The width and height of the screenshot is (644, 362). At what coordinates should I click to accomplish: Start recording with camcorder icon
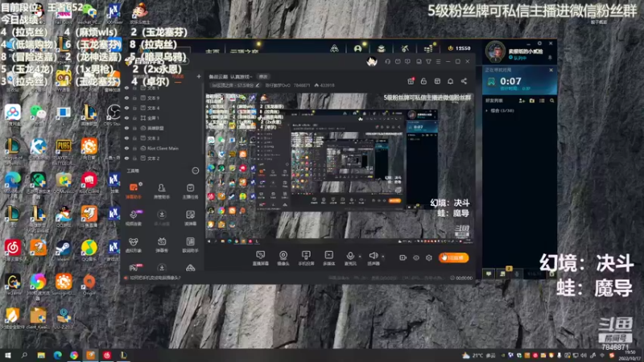point(403,257)
